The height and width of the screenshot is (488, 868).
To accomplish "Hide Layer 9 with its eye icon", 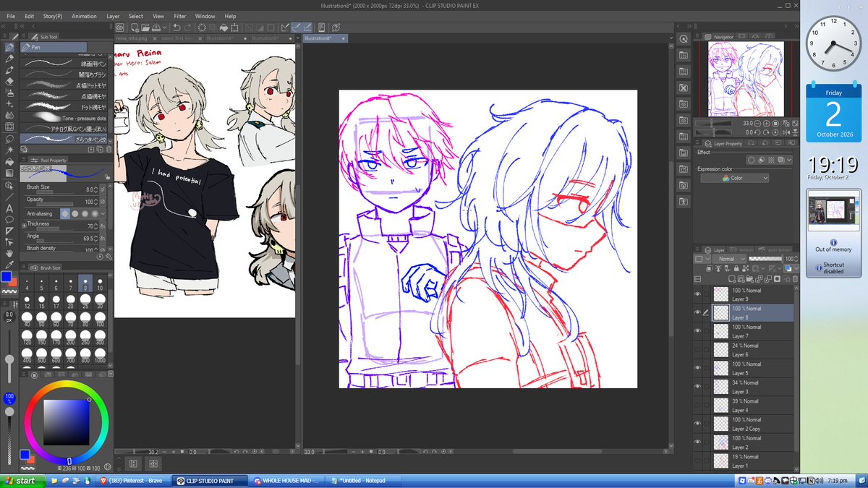I will point(697,294).
